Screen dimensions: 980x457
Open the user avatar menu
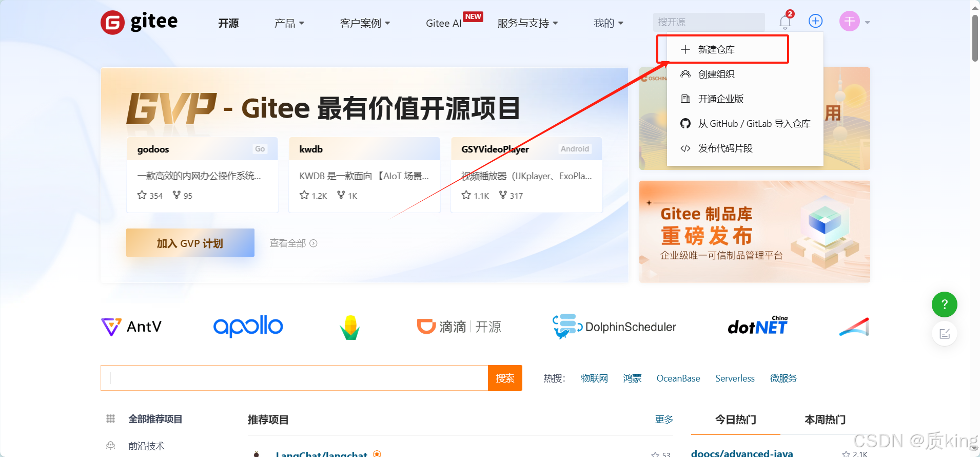850,21
